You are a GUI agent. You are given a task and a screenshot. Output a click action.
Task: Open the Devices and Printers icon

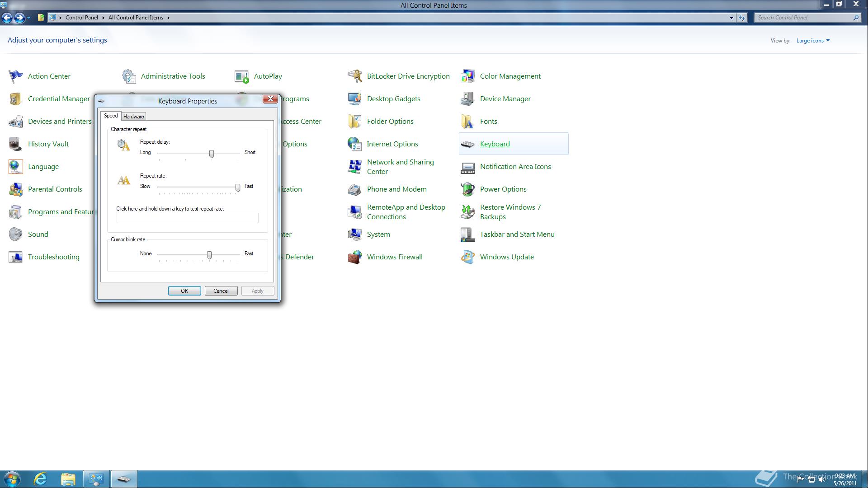coord(16,122)
